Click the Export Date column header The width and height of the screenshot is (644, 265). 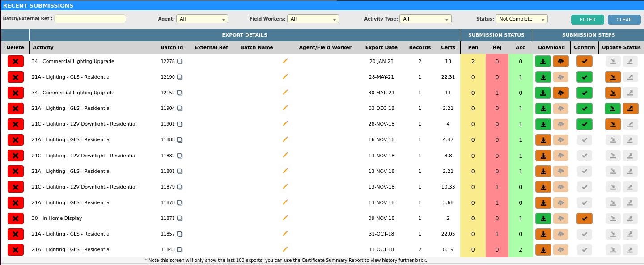(x=381, y=47)
